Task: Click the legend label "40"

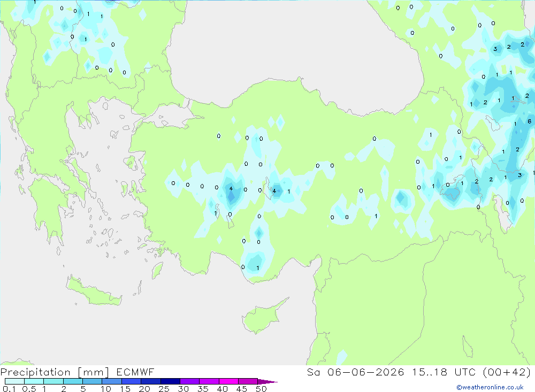Action: point(223,389)
